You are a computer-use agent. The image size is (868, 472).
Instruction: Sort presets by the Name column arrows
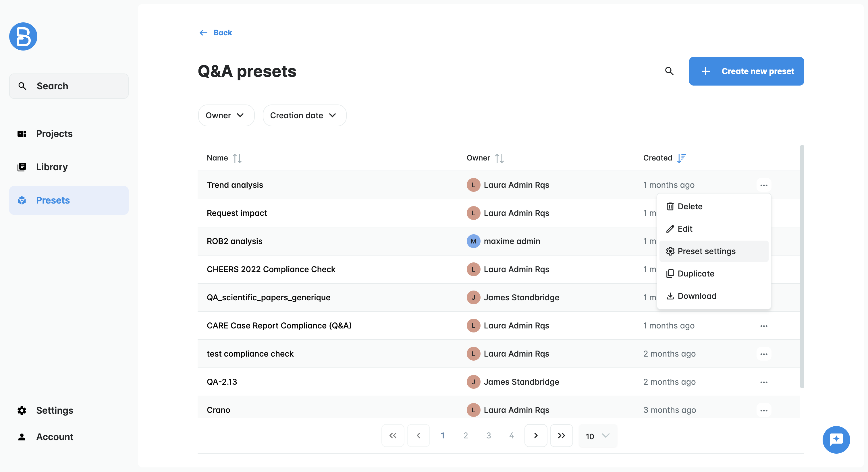tap(237, 158)
